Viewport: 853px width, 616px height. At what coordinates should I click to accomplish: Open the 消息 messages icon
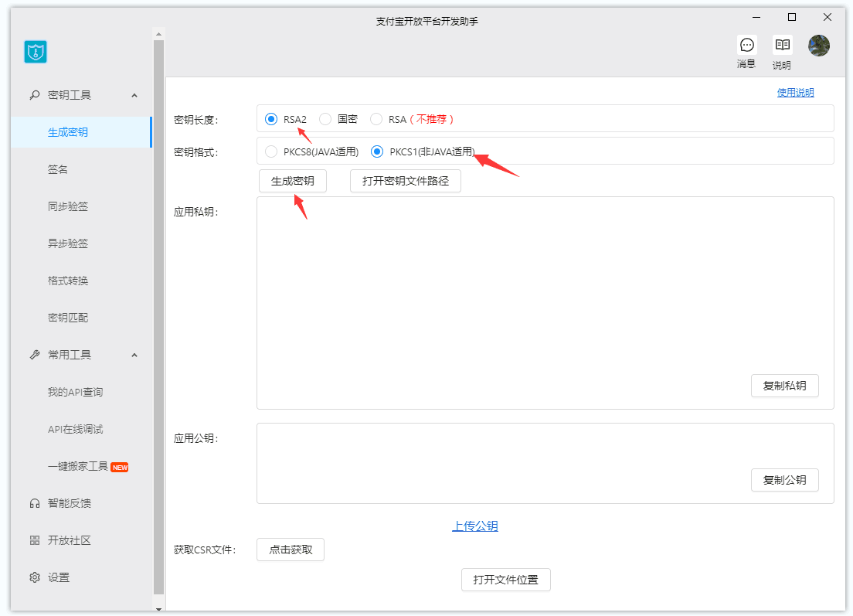click(746, 45)
